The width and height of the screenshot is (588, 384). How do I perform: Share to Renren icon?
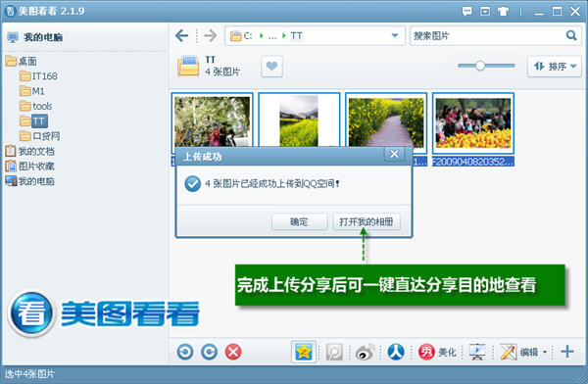coord(396,352)
